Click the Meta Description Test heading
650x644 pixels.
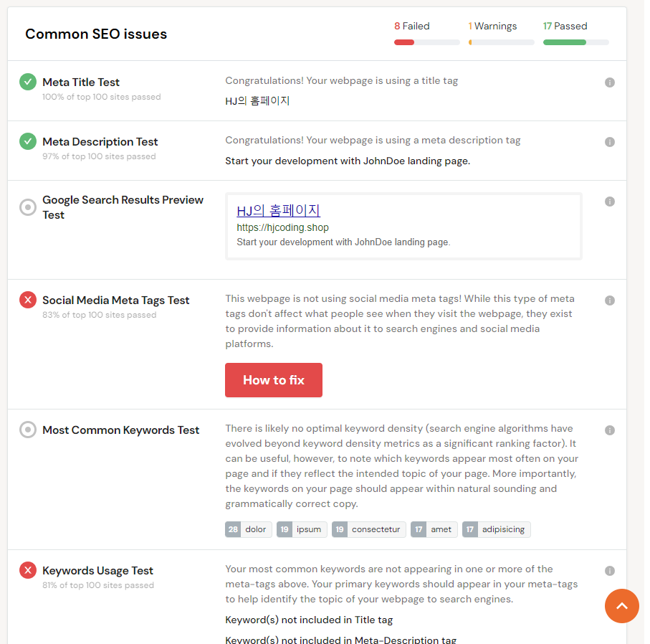click(x=100, y=142)
